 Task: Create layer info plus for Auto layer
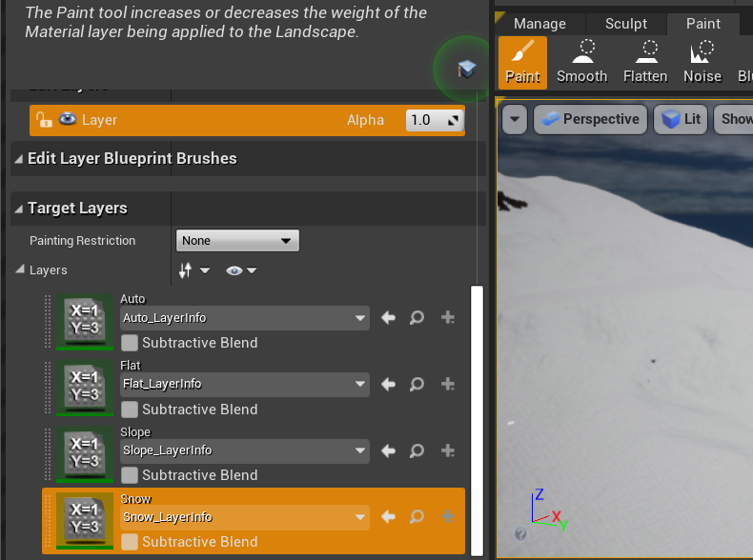448,317
